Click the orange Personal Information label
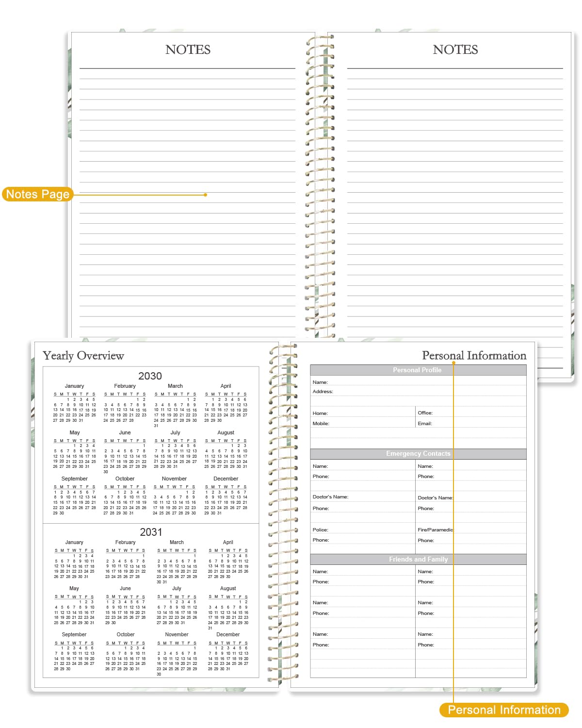 coord(504,710)
